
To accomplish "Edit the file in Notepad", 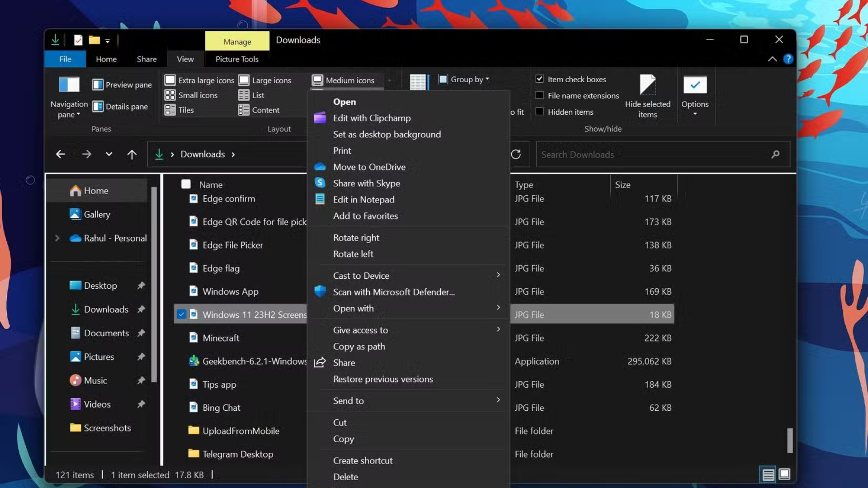I will (363, 199).
